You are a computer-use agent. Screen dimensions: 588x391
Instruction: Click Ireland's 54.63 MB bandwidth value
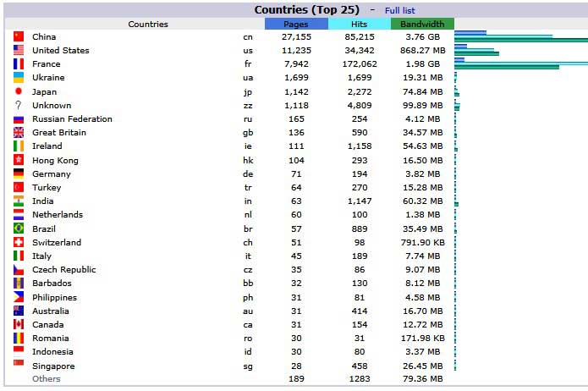coord(423,146)
